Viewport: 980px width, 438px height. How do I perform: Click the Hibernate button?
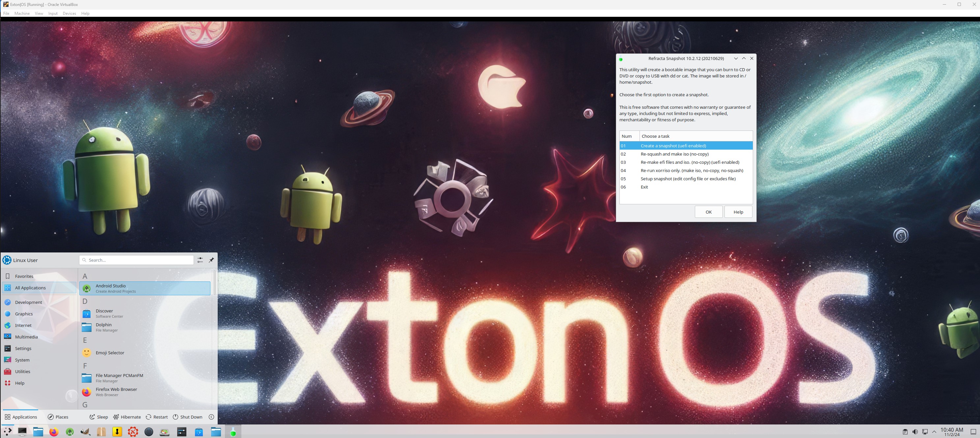click(x=127, y=417)
